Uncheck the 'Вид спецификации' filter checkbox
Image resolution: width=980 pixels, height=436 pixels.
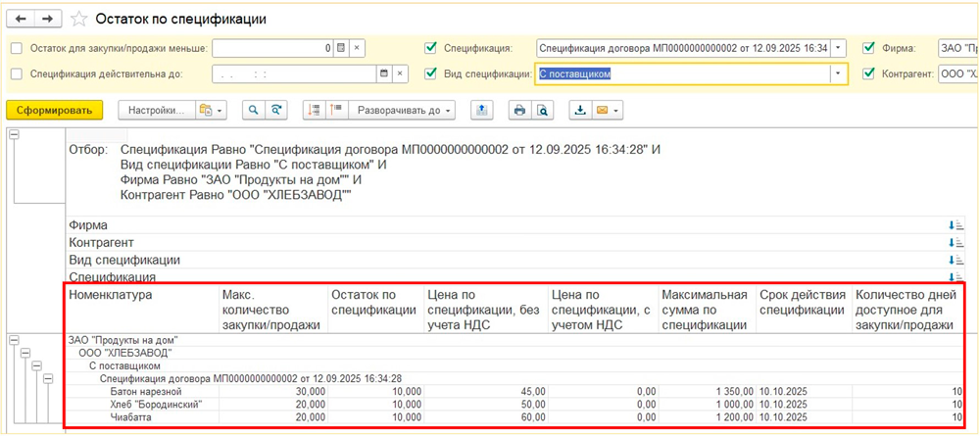(x=430, y=73)
